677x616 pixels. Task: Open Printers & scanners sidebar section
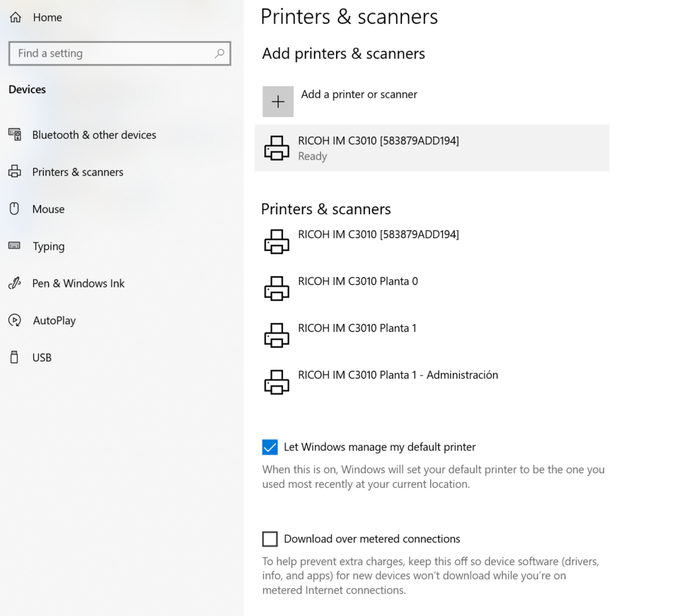coord(77,172)
